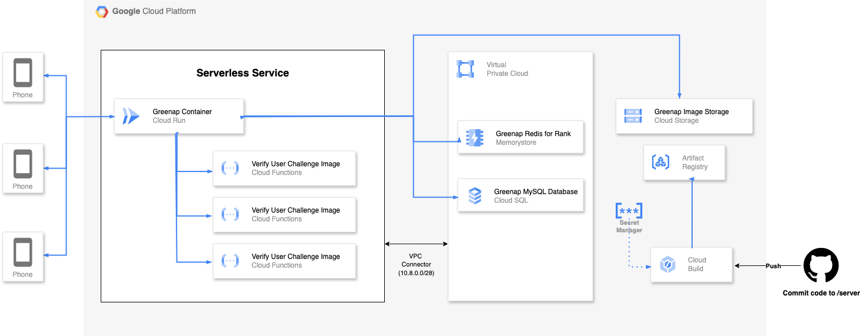Click the Serverless Service heading

pos(242,73)
